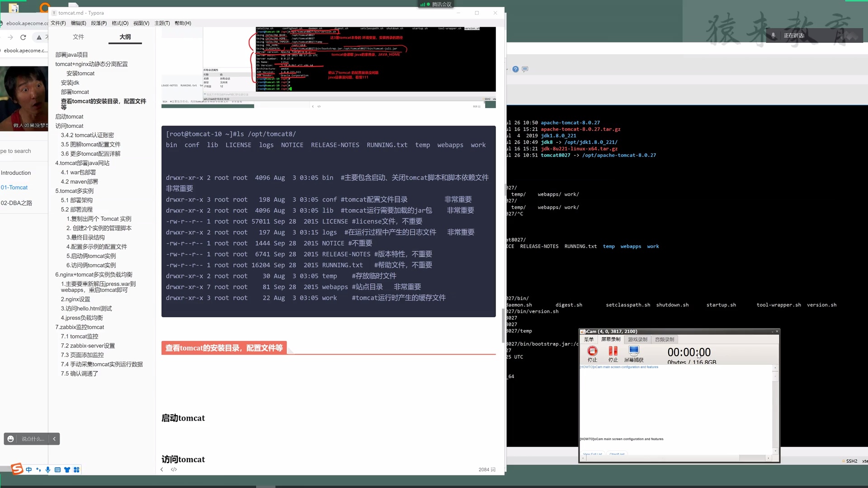Click the 2084 词 word count in Typora
868x488 pixels.
pyautogui.click(x=486, y=469)
